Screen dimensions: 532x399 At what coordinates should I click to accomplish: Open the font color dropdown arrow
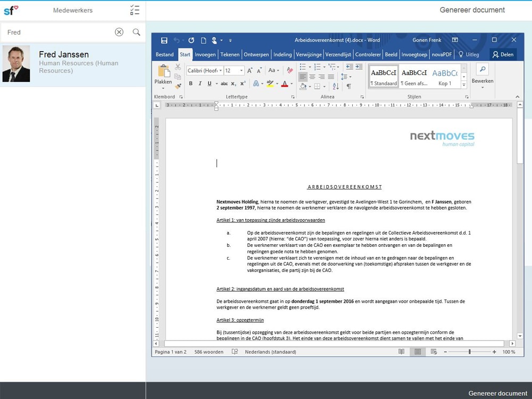pos(290,84)
